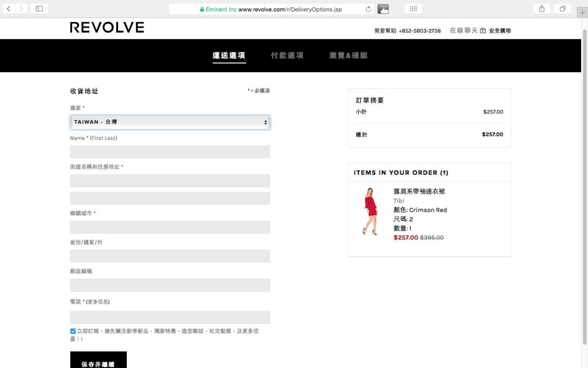588x368 pixels.
Task: Click the 更多信息 link next to 電話
Action: coord(98,302)
